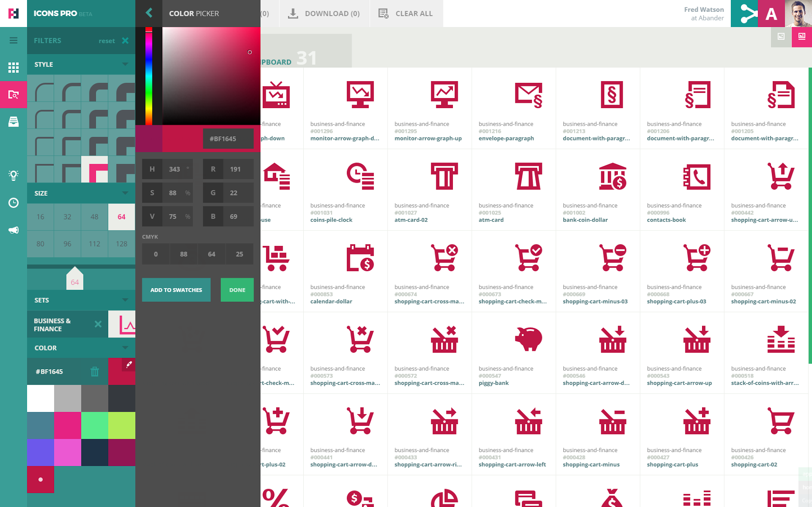Select size 32 option
The image size is (812, 507).
coord(68,217)
